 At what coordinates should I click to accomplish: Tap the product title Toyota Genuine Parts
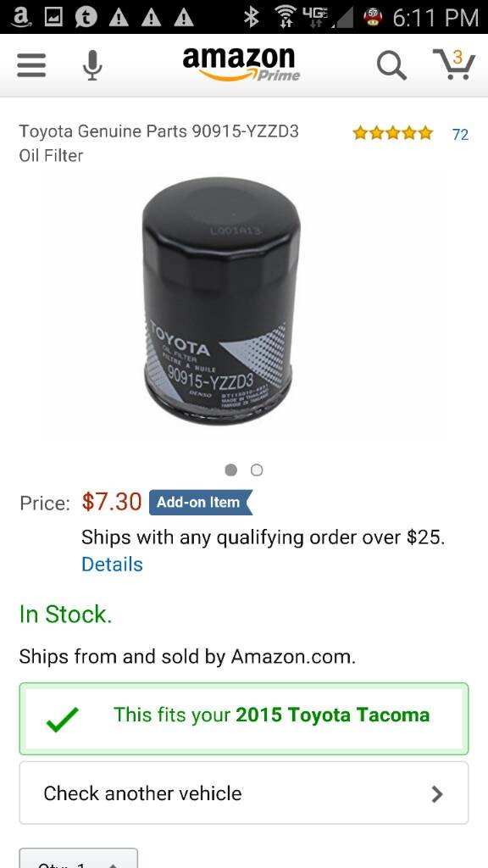(x=158, y=143)
